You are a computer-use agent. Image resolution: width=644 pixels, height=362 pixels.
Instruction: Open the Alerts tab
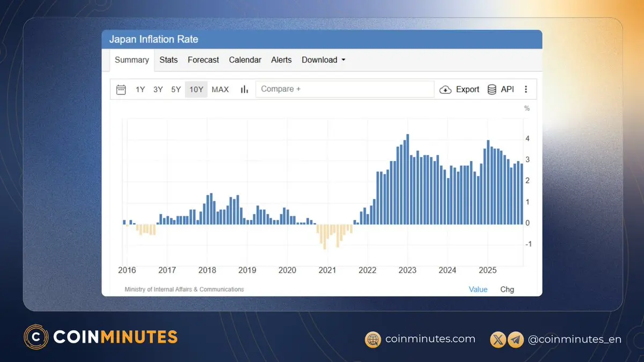281,60
